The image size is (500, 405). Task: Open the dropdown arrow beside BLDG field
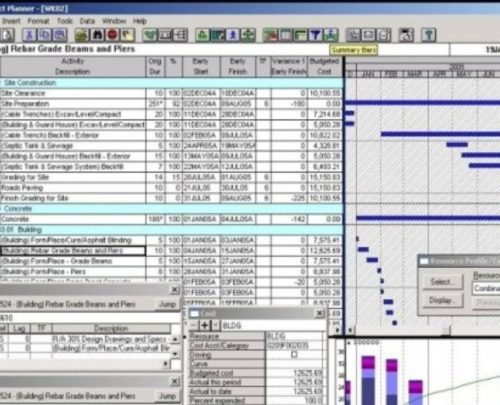216,325
